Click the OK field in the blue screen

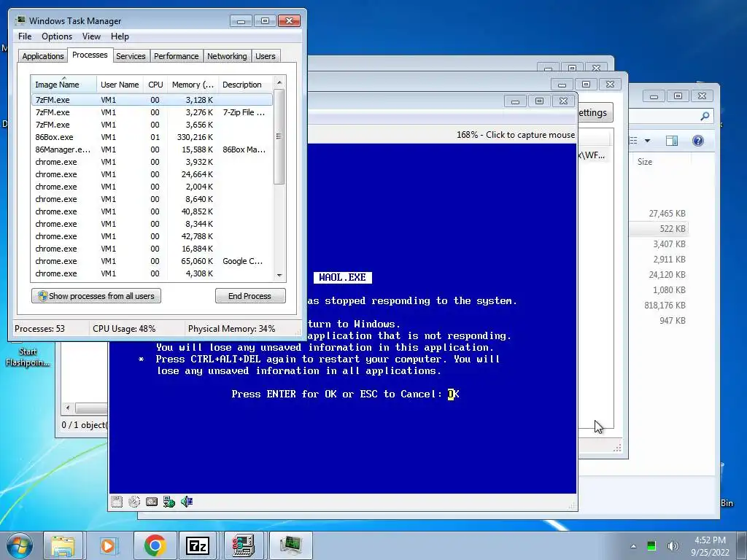point(454,394)
